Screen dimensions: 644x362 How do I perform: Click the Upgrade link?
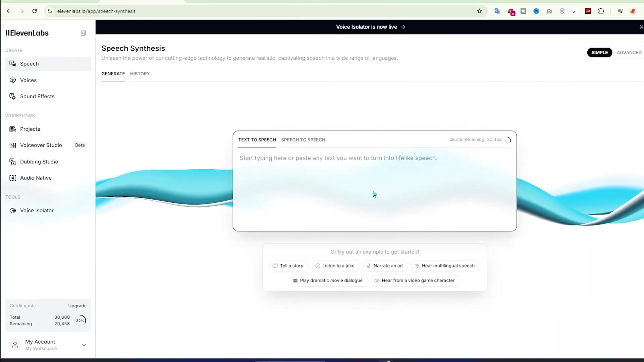(77, 306)
